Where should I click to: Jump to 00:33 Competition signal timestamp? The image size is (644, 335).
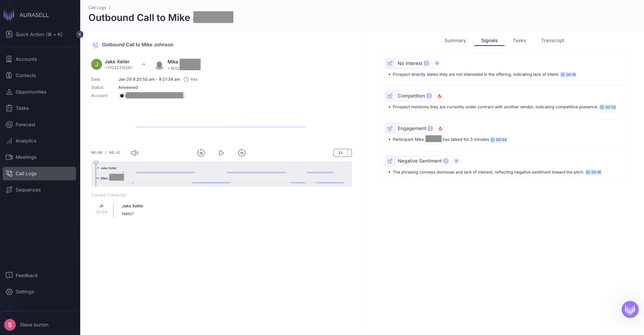tap(608, 107)
